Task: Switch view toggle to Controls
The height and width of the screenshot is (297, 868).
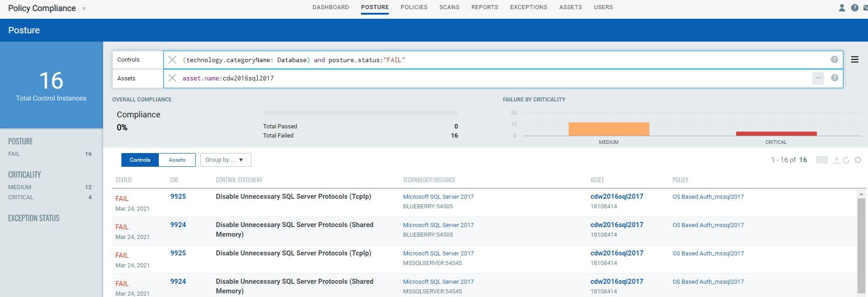Action: (x=140, y=160)
